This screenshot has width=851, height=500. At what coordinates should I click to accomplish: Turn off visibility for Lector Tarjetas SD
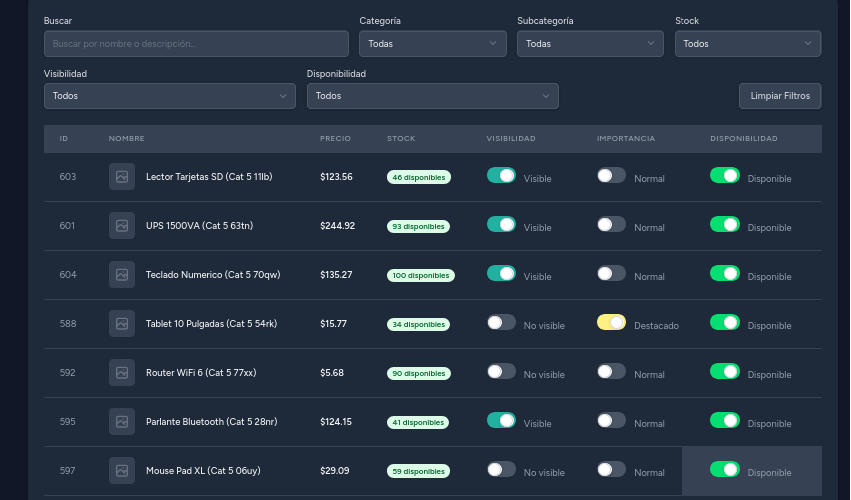point(501,175)
